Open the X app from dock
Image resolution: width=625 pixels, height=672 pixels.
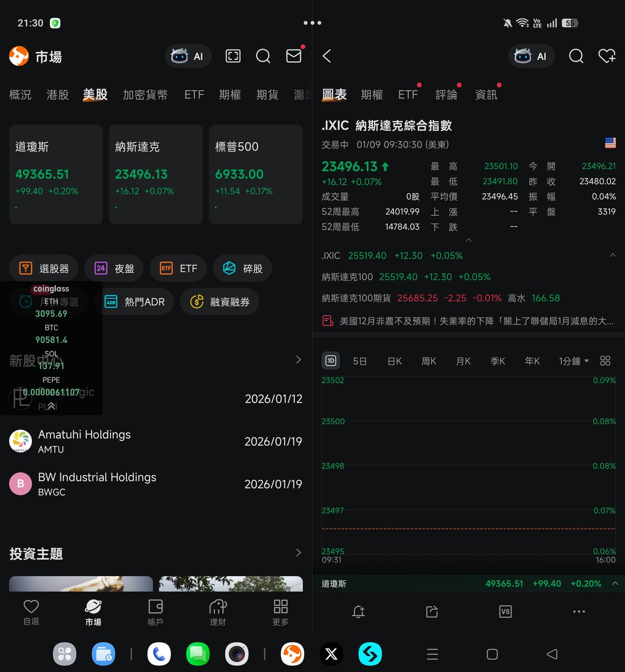point(332,654)
